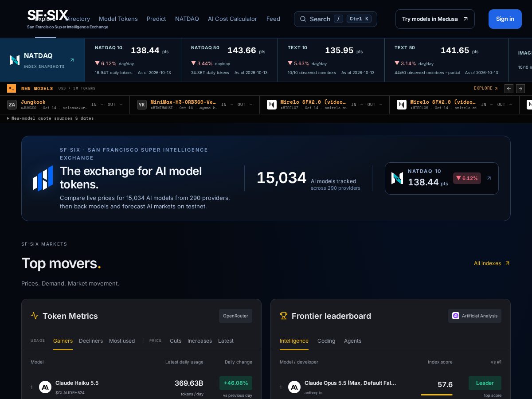This screenshot has height=399, width=532.
Task: Click the 57.6 index score bar
Action: (437, 395)
